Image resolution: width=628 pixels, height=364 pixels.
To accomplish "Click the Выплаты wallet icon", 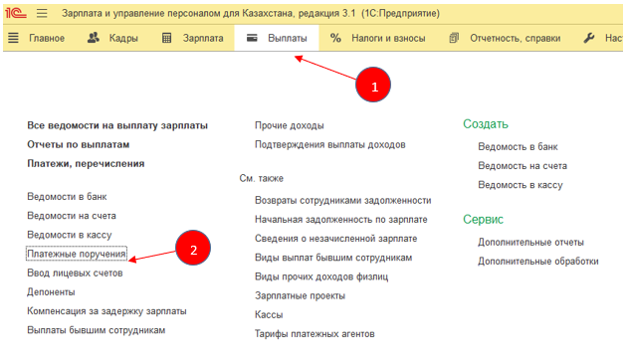I will click(252, 38).
